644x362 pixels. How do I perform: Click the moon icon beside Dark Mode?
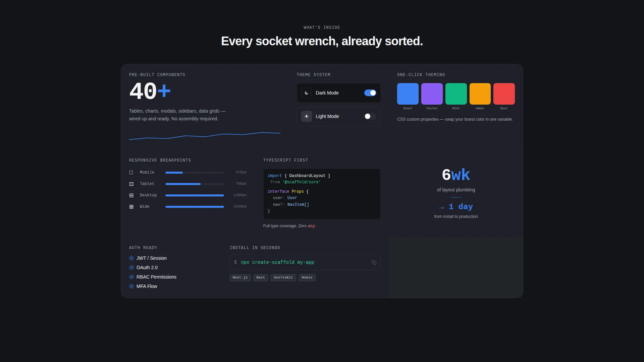tap(307, 93)
